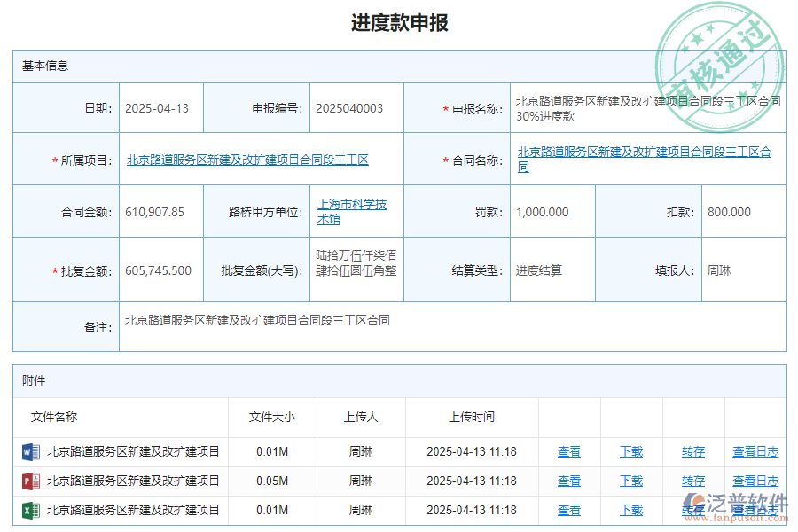Viewport: 798px width, 532px height.
Task: Collapse the 附件 section header
Action: coord(33,380)
